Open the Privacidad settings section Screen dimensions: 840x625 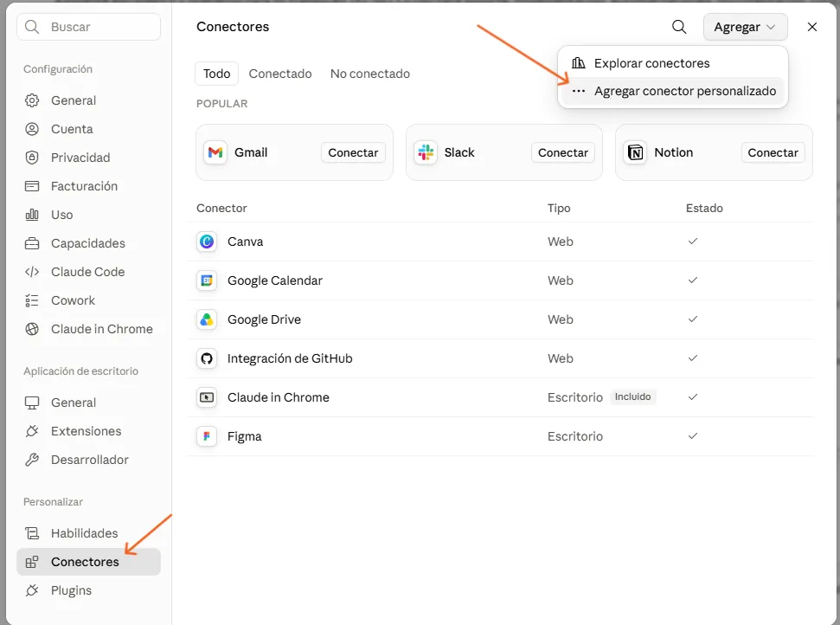[88, 158]
